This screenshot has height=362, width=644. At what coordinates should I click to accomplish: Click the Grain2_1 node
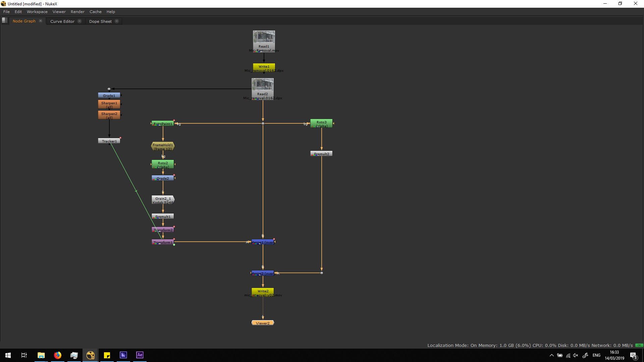pyautogui.click(x=163, y=200)
